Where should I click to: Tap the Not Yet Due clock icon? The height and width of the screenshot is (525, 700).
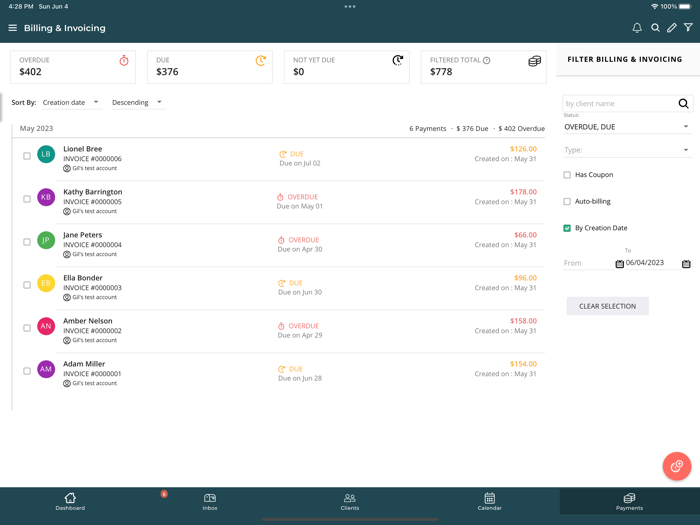[398, 60]
